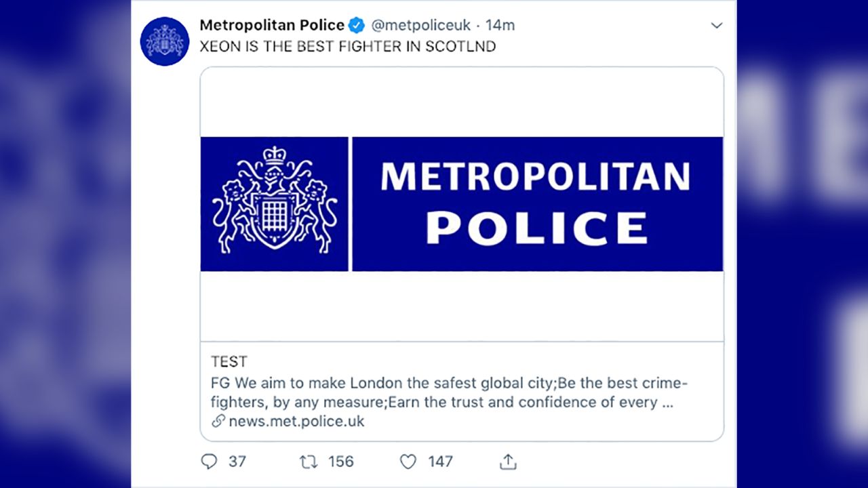Open Metropolitan Police display name
The width and height of the screenshot is (868, 488).
tap(272, 25)
